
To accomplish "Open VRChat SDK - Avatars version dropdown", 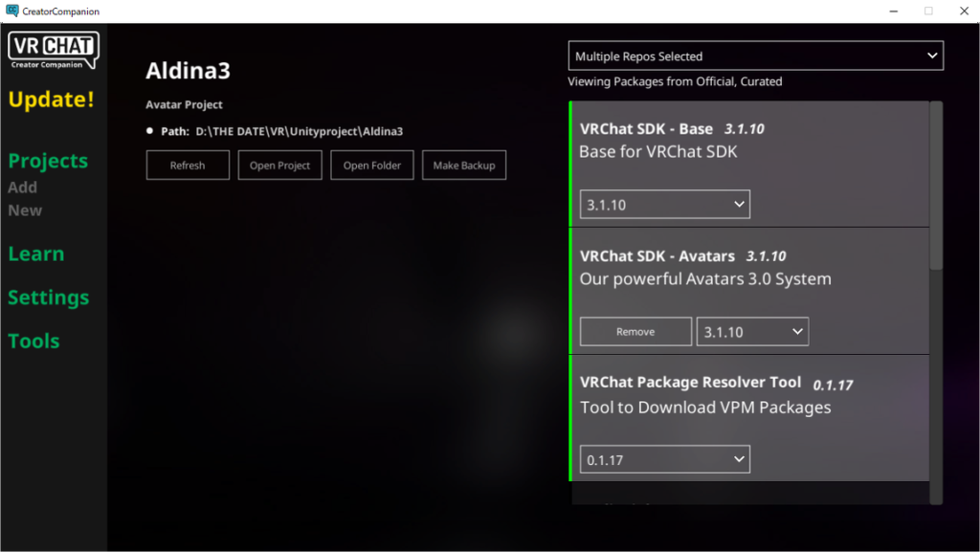I will click(752, 332).
